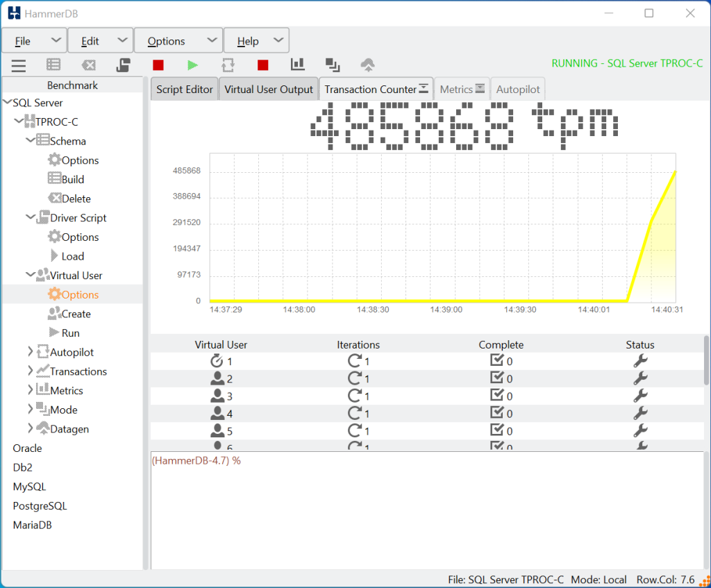Switch to the Virtual User Output tab
Image resolution: width=711 pixels, height=588 pixels.
pyautogui.click(x=269, y=90)
